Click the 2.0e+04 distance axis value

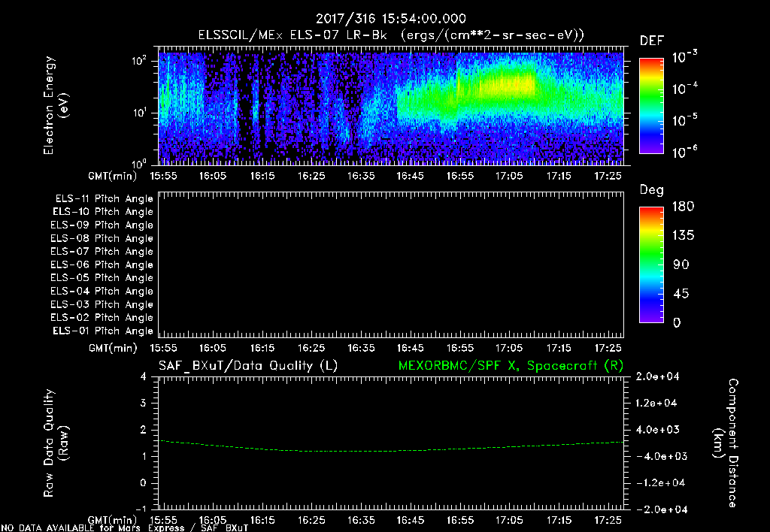tap(657, 376)
